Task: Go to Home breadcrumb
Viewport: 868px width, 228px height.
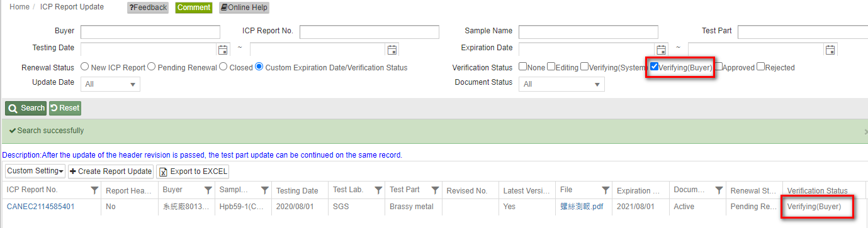Action: 20,7
